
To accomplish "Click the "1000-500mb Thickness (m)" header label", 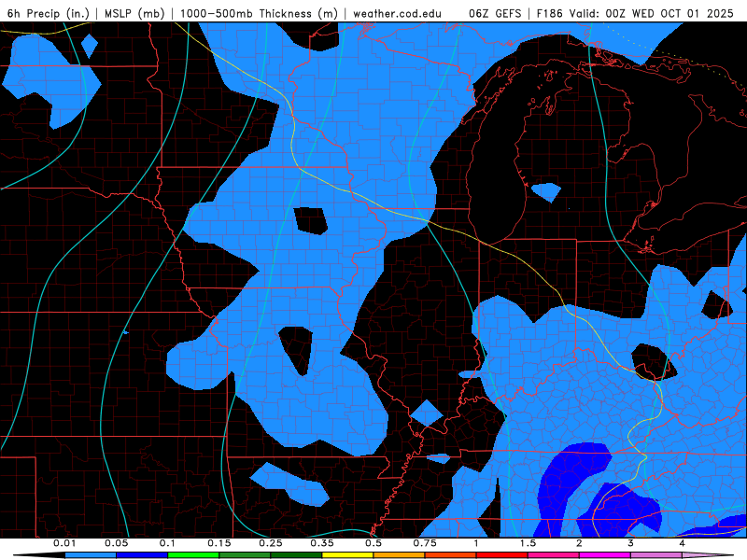I will click(x=260, y=13).
